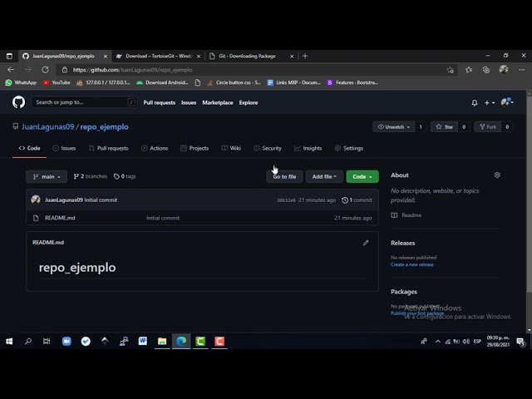This screenshot has width=532, height=399.
Task: Open the Create a new release link
Action: coord(412,264)
